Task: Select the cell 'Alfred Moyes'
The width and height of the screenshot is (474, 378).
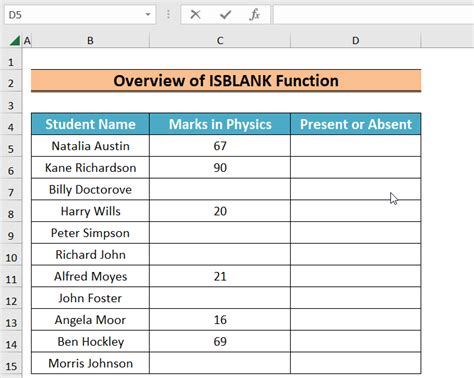Action: pos(90,276)
